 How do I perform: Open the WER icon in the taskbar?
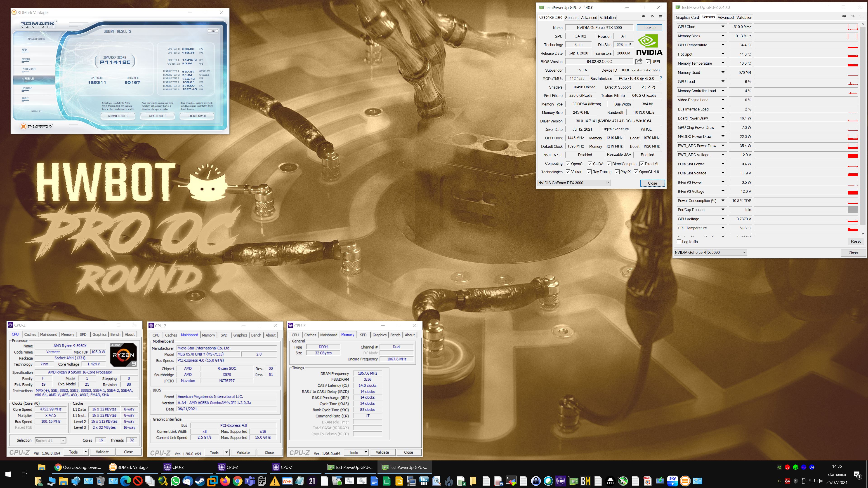point(287,481)
